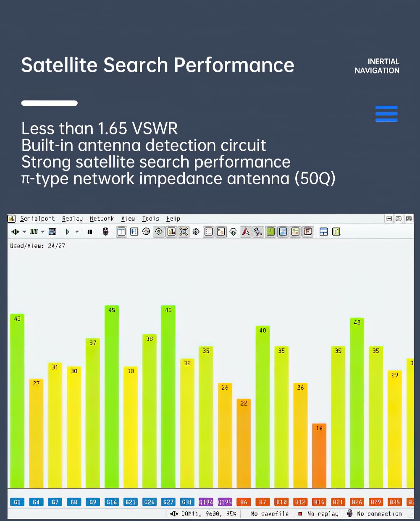Click the robot debug toolbar icon

105,231
